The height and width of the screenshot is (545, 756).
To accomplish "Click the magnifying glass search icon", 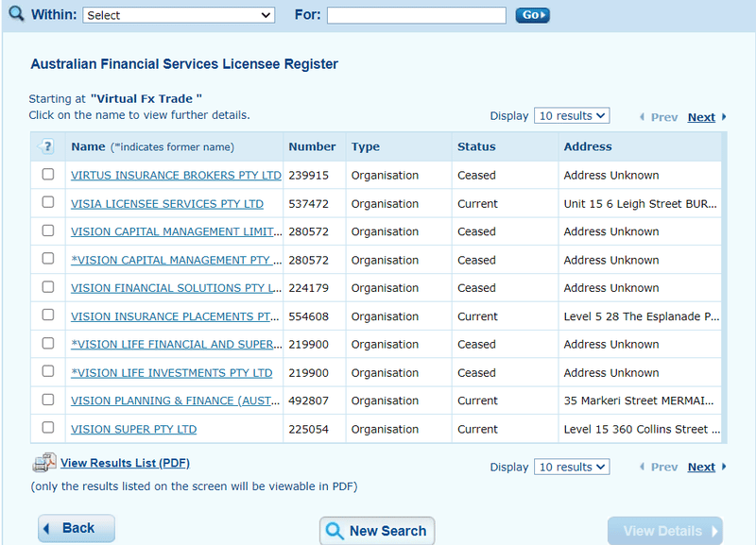I will click(16, 13).
